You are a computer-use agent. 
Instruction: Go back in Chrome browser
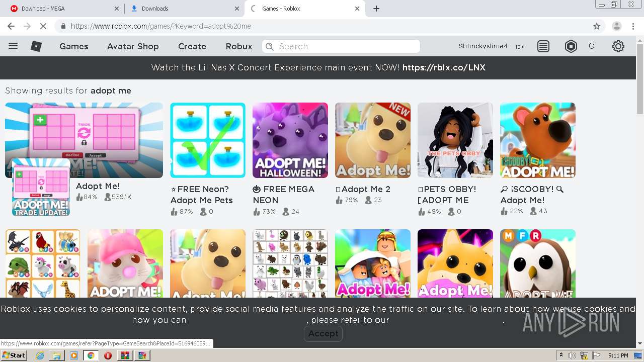tap(11, 26)
